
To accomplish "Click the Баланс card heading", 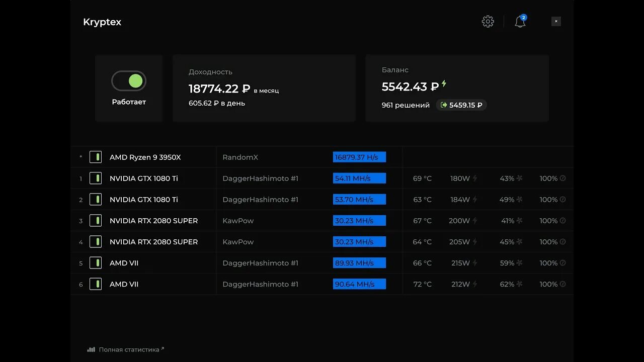I will pyautogui.click(x=395, y=70).
